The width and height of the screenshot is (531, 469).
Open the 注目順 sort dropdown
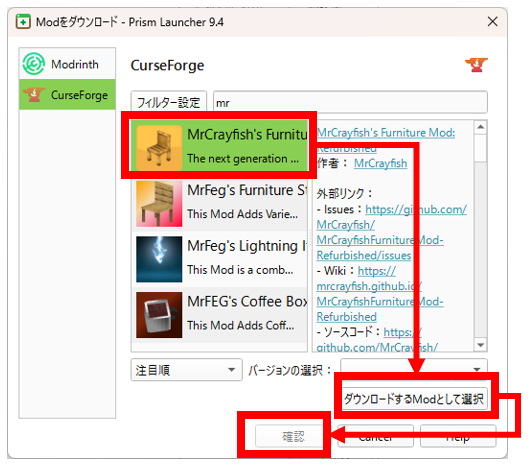coord(187,370)
